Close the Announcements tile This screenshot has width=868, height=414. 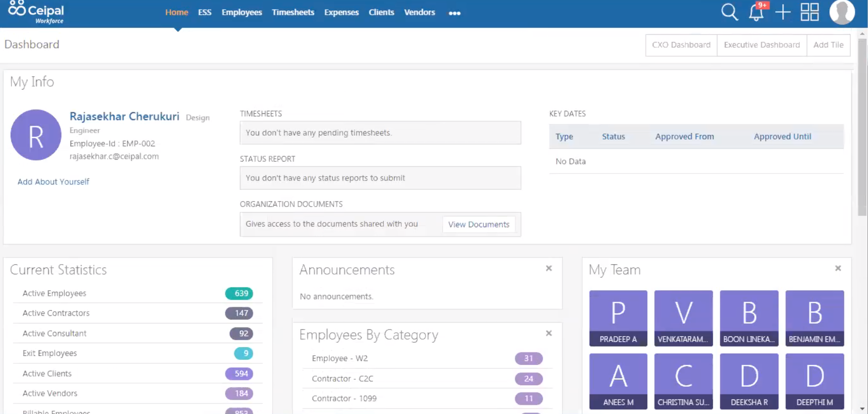(549, 268)
